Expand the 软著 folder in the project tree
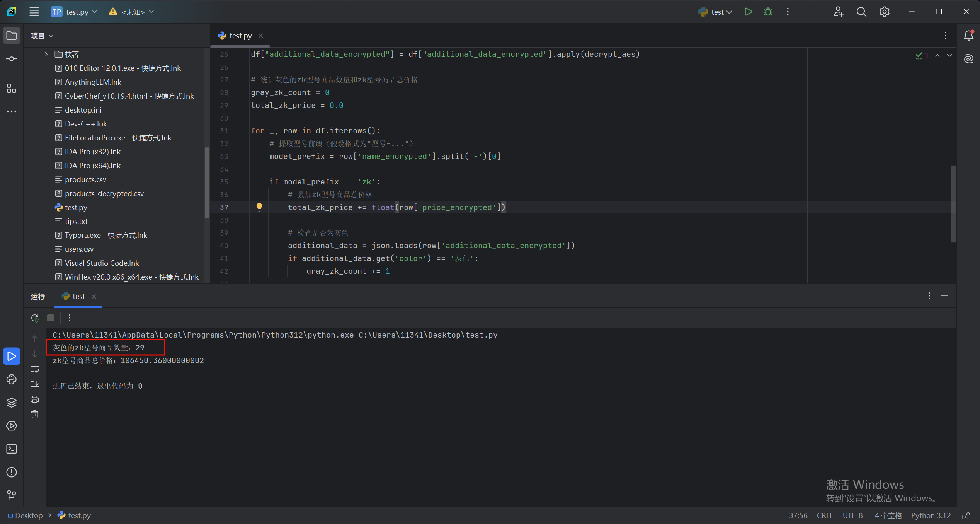The width and height of the screenshot is (980, 524). tap(46, 54)
